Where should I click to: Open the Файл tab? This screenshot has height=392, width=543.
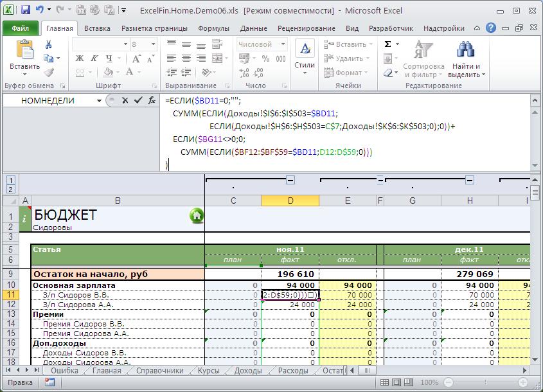[x=20, y=28]
